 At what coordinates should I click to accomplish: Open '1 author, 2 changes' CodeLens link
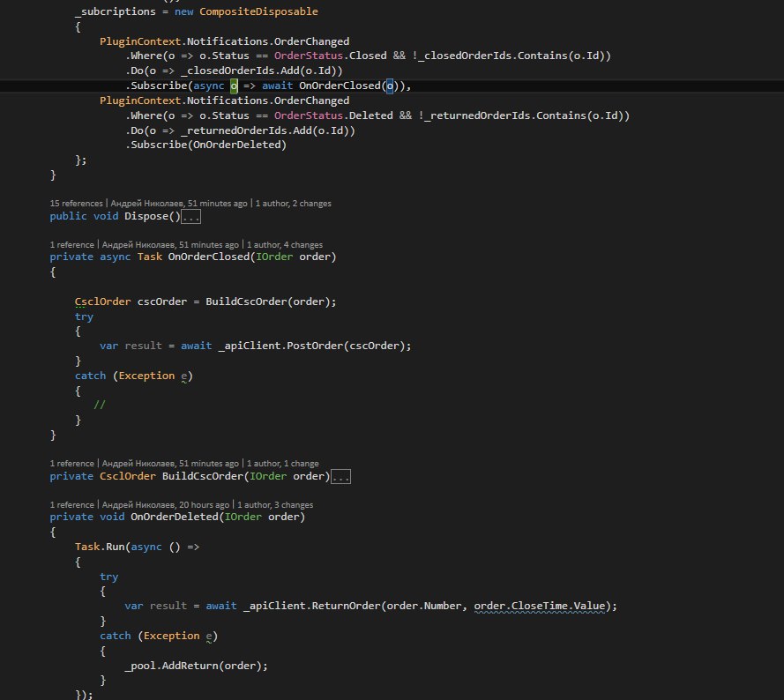(x=293, y=204)
